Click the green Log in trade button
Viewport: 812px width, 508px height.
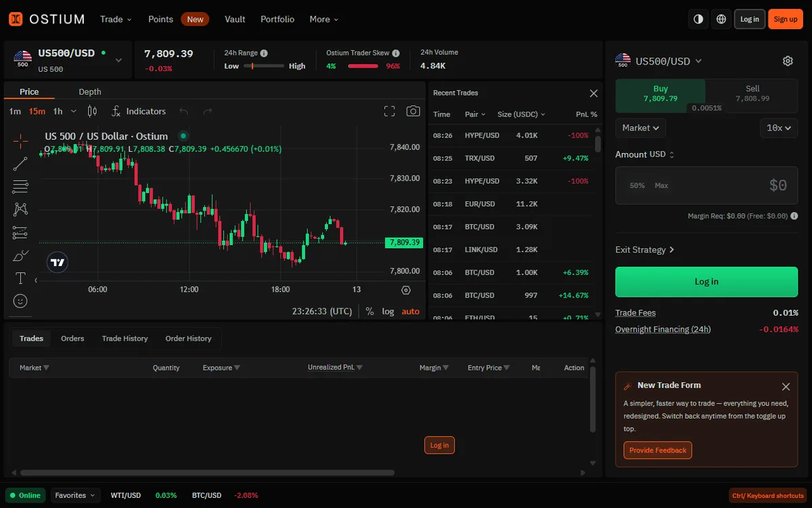pyautogui.click(x=706, y=282)
